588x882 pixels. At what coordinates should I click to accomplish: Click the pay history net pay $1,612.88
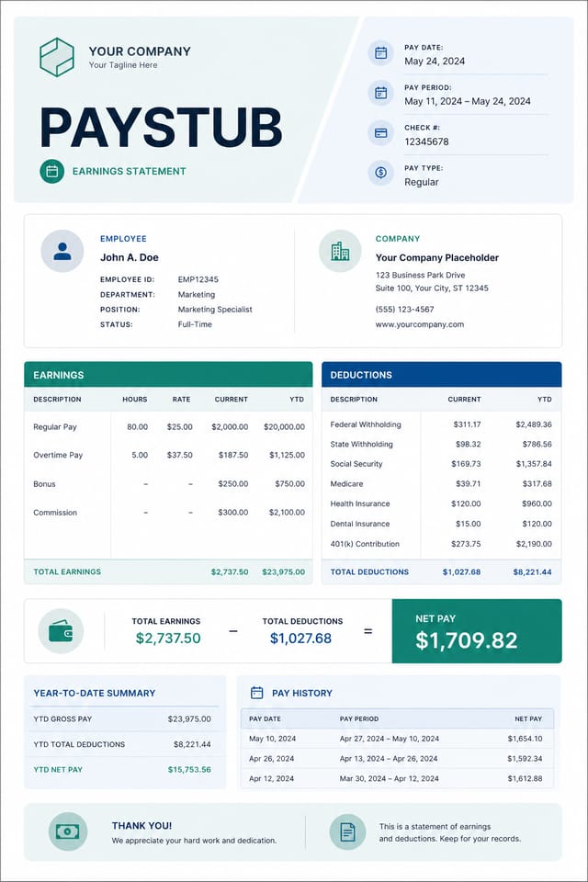(525, 778)
